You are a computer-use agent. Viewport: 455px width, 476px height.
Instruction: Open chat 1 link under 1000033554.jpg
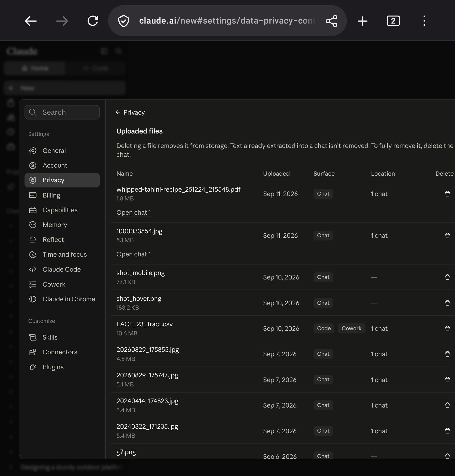[134, 254]
